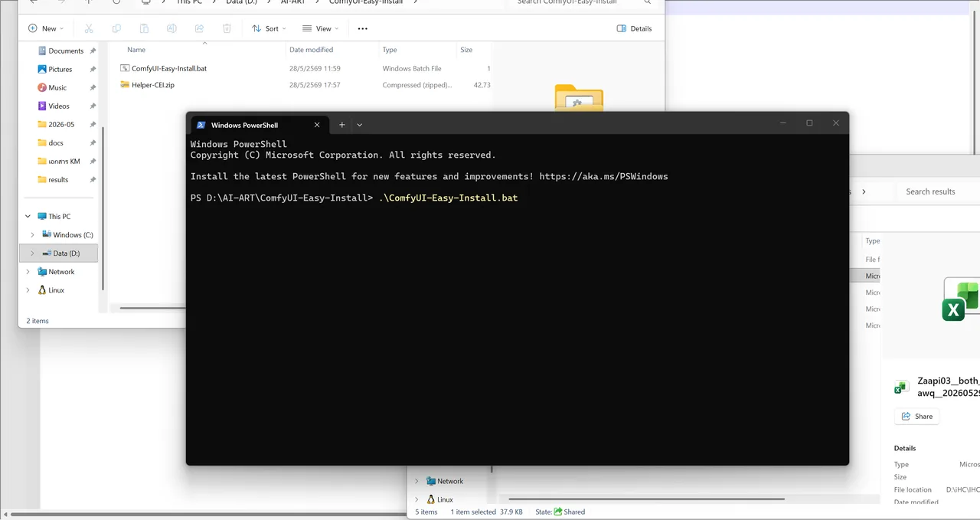This screenshot has width=980, height=520.
Task: Expand the Data (D:) tree node
Action: point(32,253)
